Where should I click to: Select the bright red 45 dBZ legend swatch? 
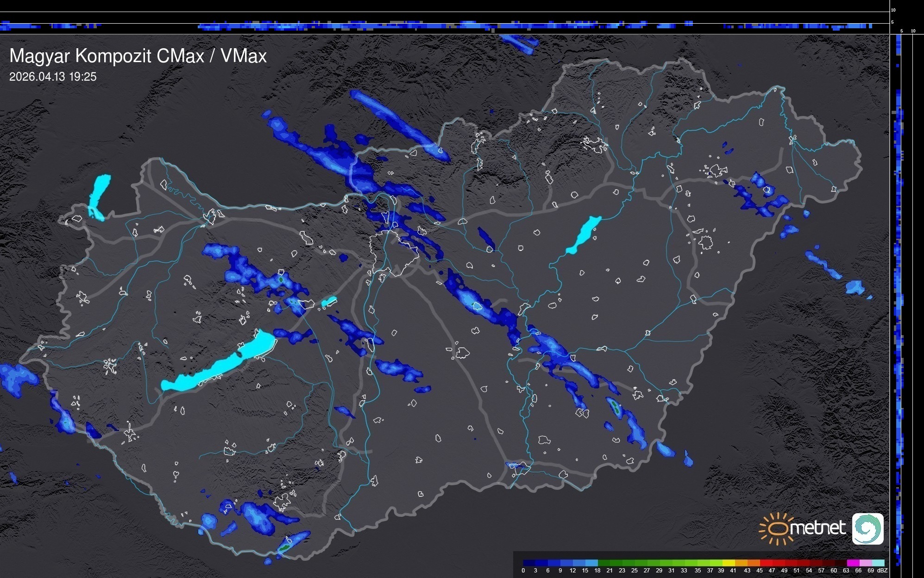pyautogui.click(x=766, y=563)
